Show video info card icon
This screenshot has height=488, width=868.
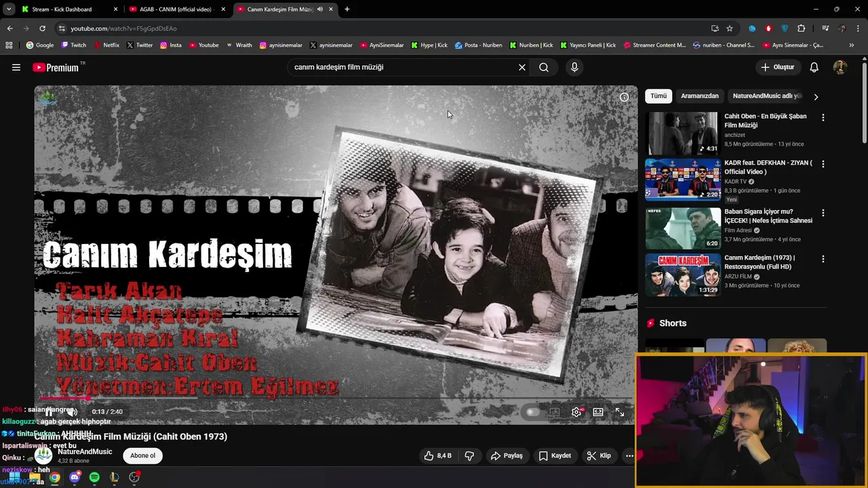(x=624, y=97)
